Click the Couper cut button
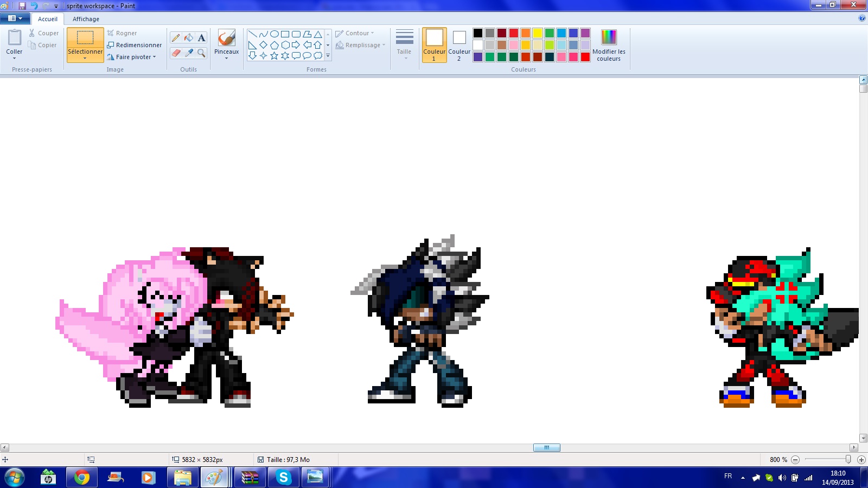The height and width of the screenshot is (488, 868). coord(43,33)
